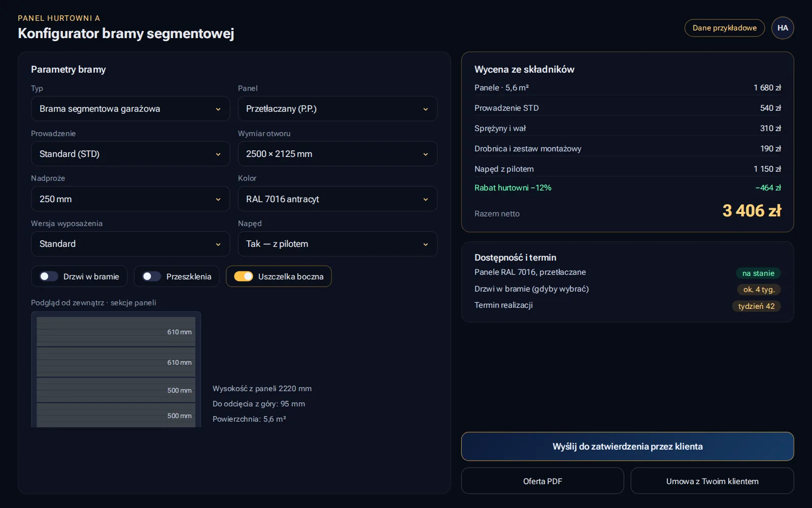The height and width of the screenshot is (508, 812).
Task: Click the Sprężyny i wał row
Action: (x=627, y=129)
